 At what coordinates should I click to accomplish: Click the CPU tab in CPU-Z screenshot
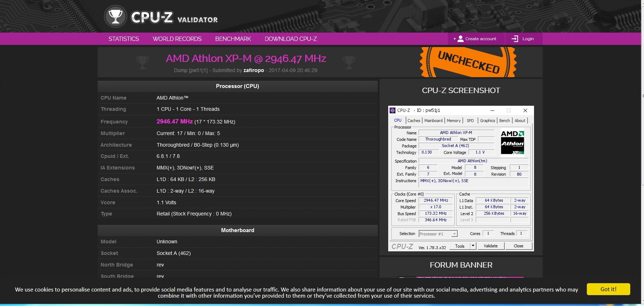[398, 120]
